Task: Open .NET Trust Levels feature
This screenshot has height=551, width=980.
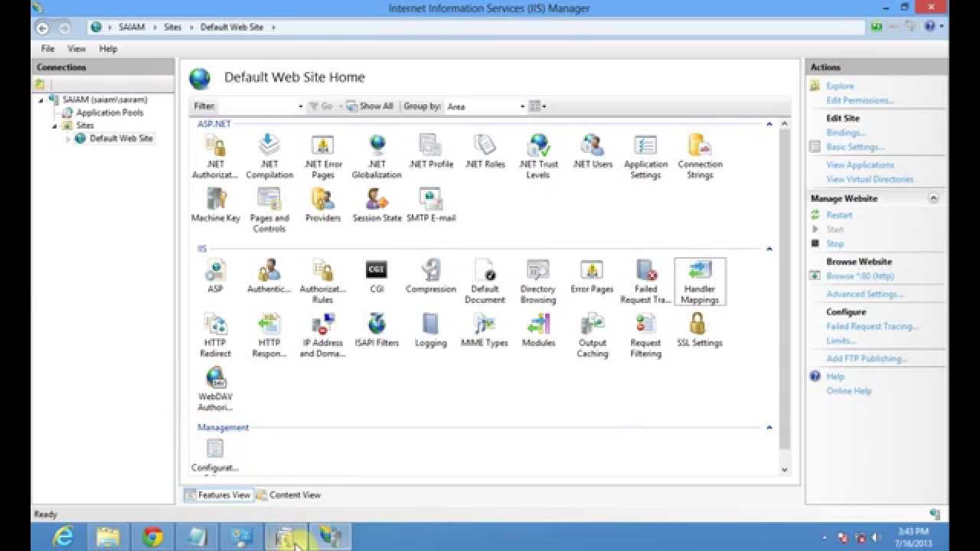Action: [538, 156]
